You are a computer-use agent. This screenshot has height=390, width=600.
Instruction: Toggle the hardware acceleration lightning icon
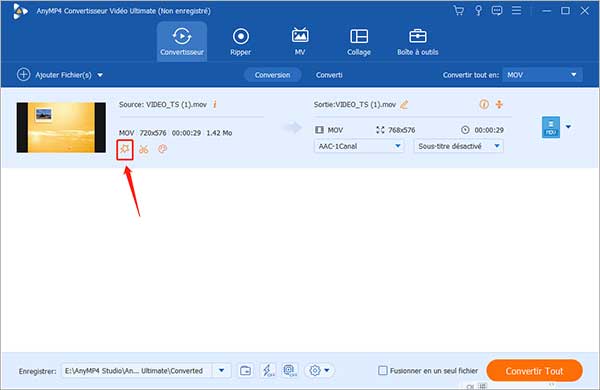pyautogui.click(x=268, y=370)
